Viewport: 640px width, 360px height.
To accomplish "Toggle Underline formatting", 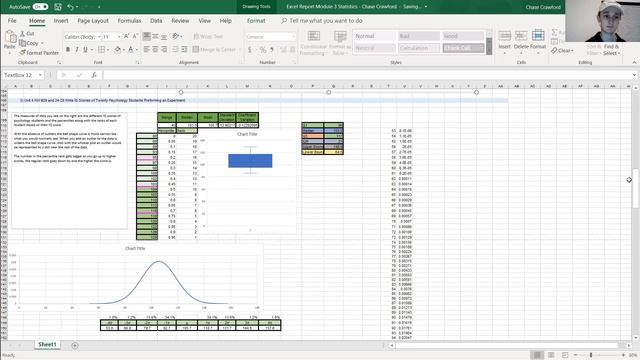I will point(85,49).
